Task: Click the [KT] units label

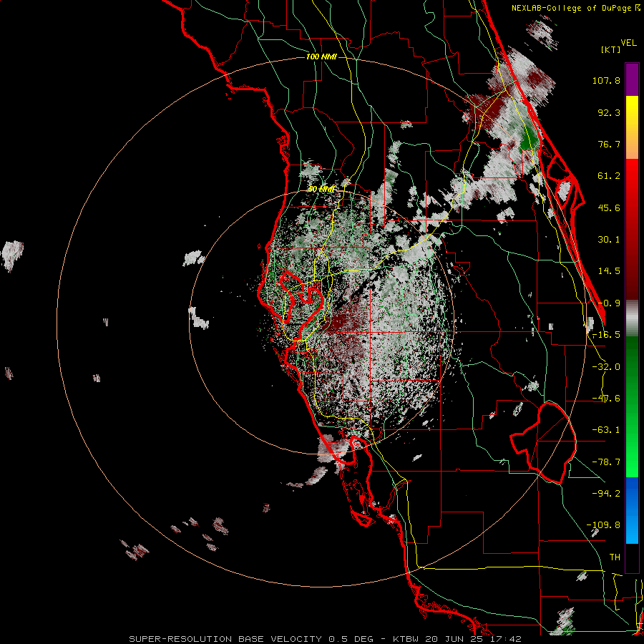Action: tap(611, 49)
